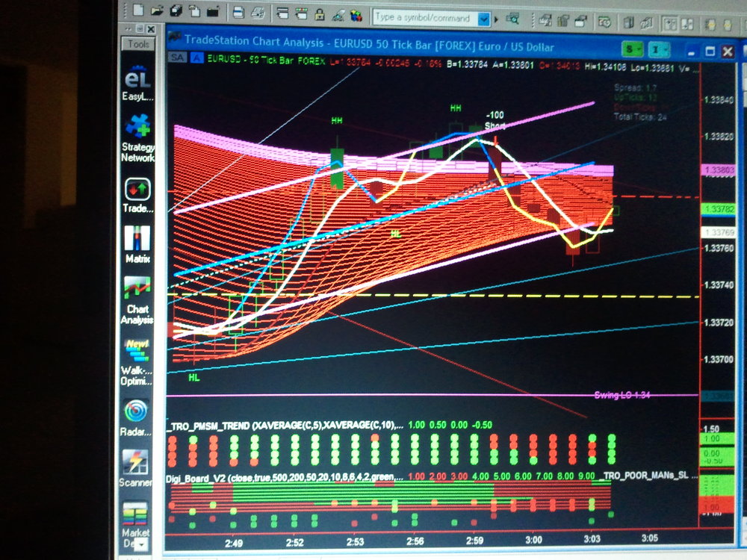Click the 3:05 time axis label

click(649, 538)
